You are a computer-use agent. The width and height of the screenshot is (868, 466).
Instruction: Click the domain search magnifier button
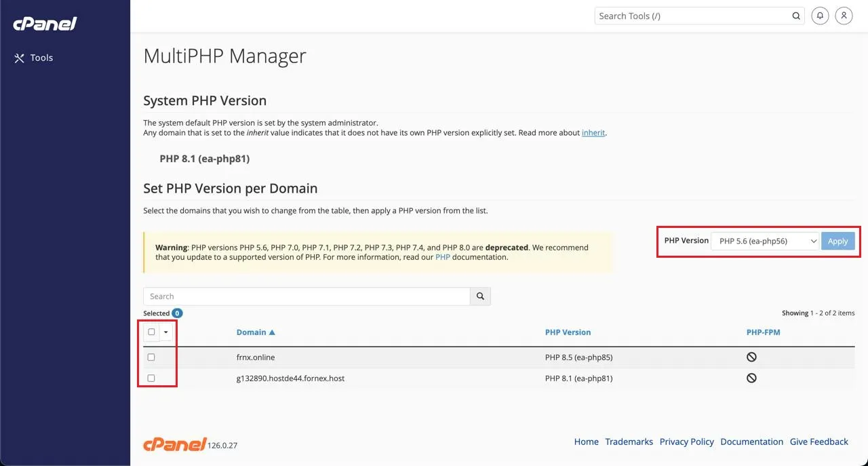tap(480, 296)
